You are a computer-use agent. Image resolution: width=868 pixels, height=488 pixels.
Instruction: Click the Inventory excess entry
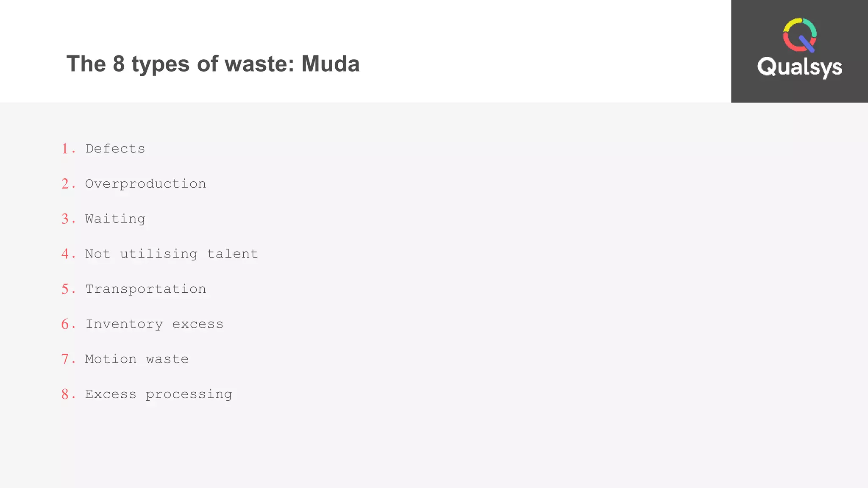pyautogui.click(x=154, y=324)
